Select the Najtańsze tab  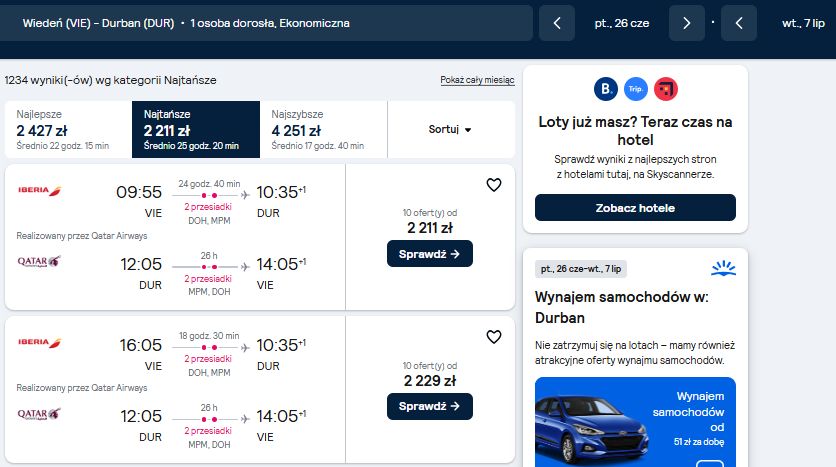(x=196, y=130)
